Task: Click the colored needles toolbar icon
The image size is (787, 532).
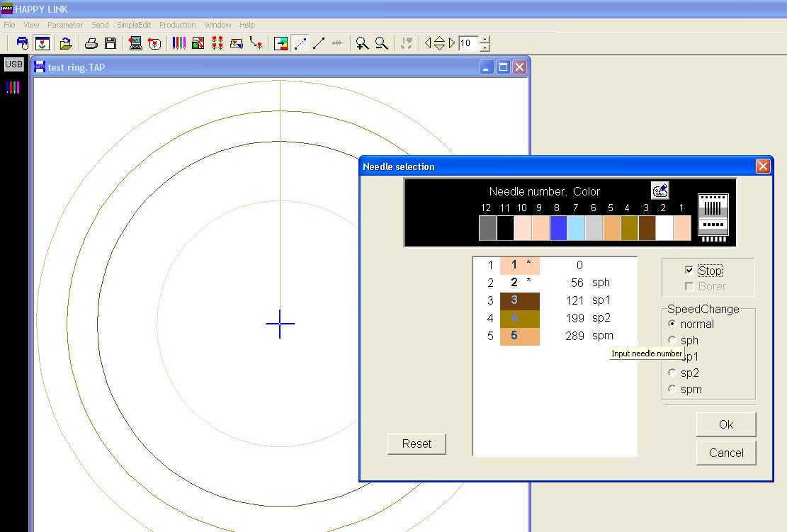Action: tap(179, 44)
